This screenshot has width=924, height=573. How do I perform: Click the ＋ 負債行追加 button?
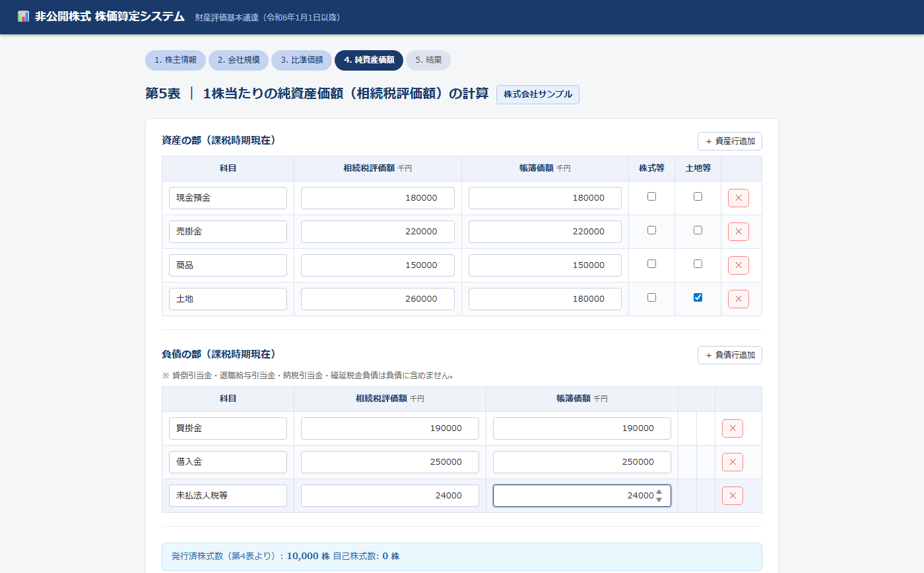coord(730,355)
